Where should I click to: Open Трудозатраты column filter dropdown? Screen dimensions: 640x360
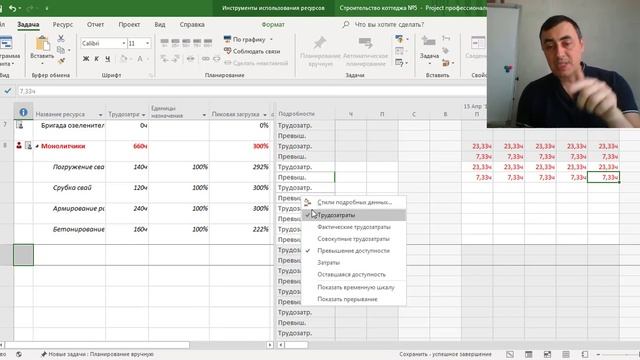(143, 115)
